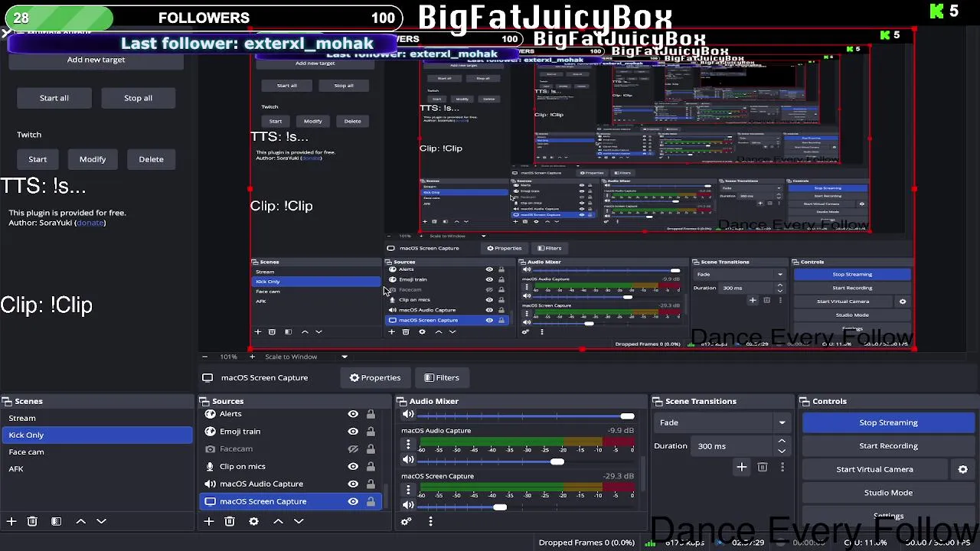The width and height of the screenshot is (980, 551).
Task: Click Stop Streaming button
Action: coord(888,422)
